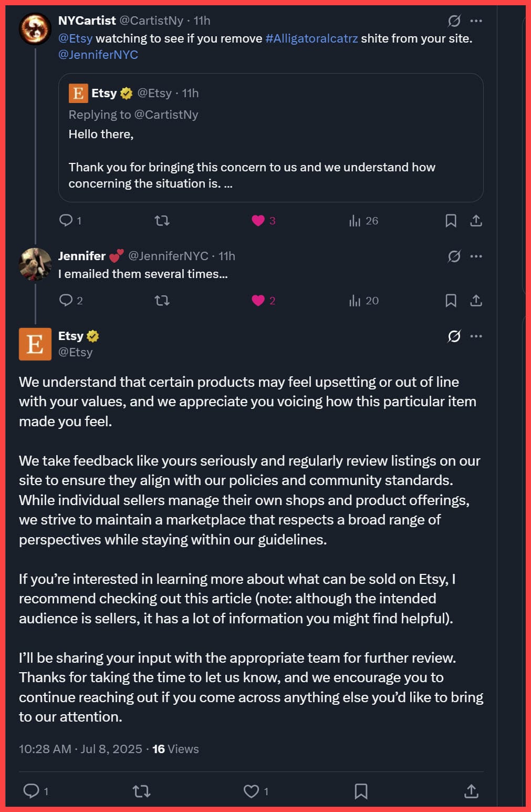This screenshot has height=812, width=531.
Task: Like the main Etsy tweet
Action: point(252,790)
